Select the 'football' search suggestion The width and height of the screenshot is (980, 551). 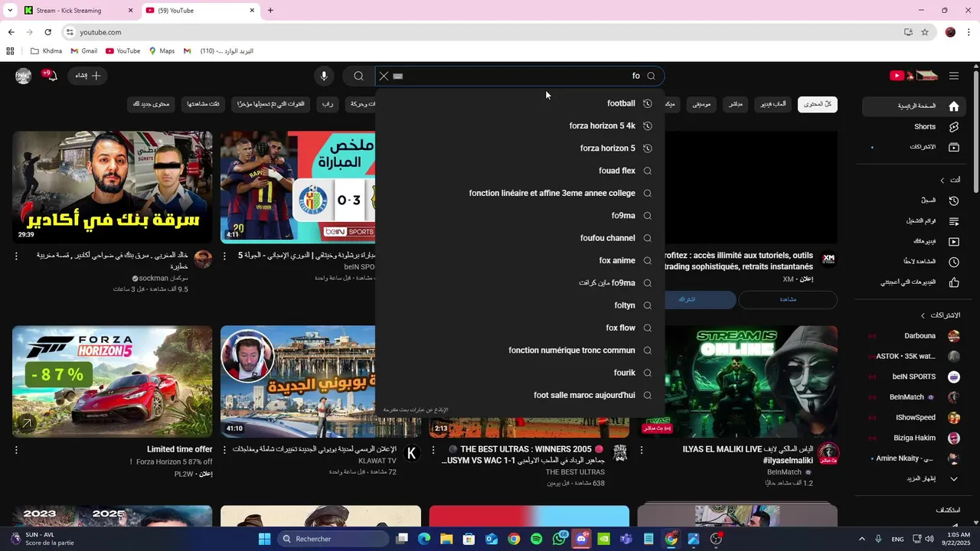coord(520,103)
